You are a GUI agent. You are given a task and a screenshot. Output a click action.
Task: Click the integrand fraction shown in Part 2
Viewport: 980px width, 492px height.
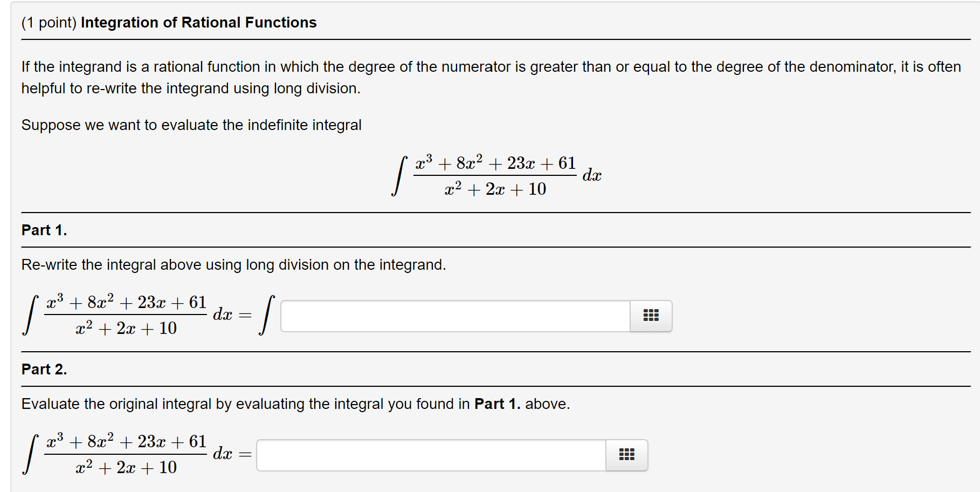126,454
